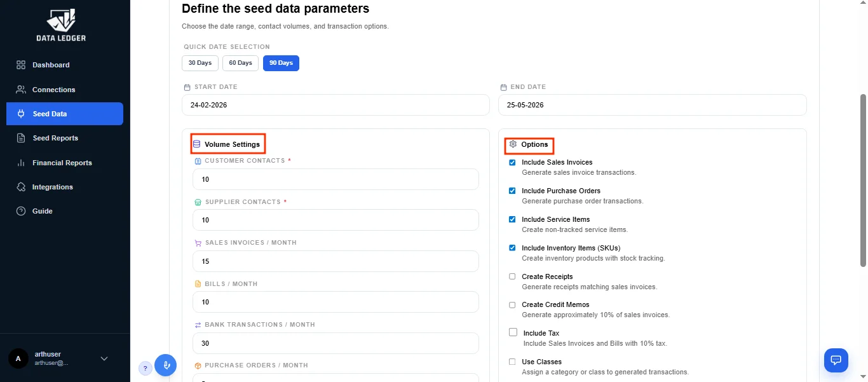
Task: Click the calendar icon beside Start Date
Action: pos(187,87)
